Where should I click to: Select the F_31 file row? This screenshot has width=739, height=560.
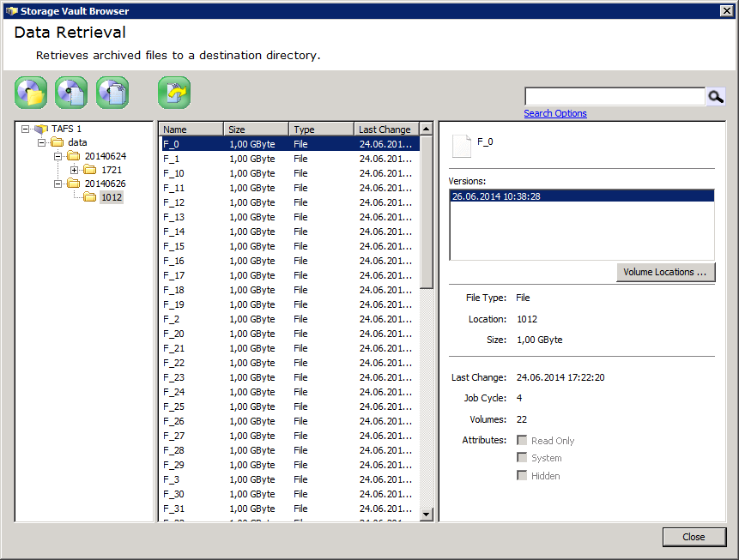(x=289, y=509)
